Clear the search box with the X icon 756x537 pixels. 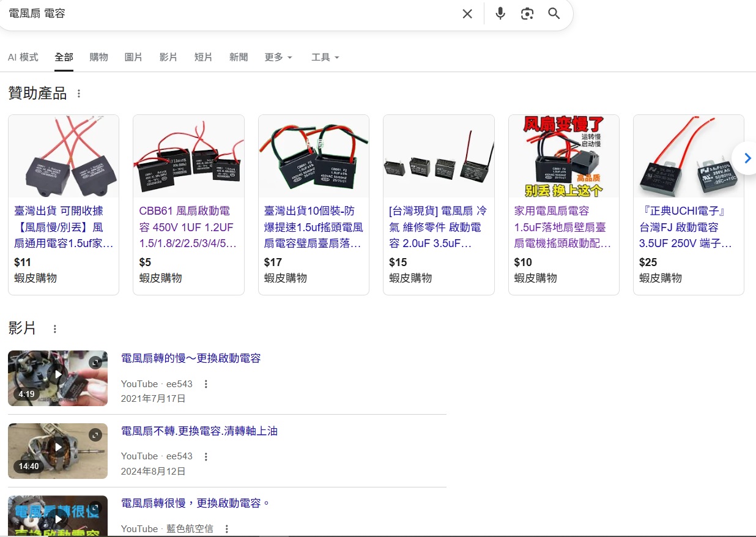(x=467, y=13)
